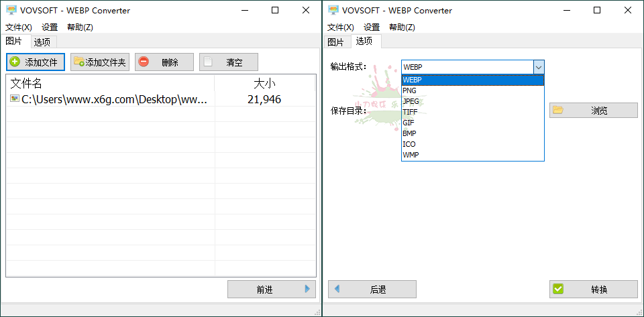
Task: Click the blue back arrow icon
Action: [x=337, y=289]
